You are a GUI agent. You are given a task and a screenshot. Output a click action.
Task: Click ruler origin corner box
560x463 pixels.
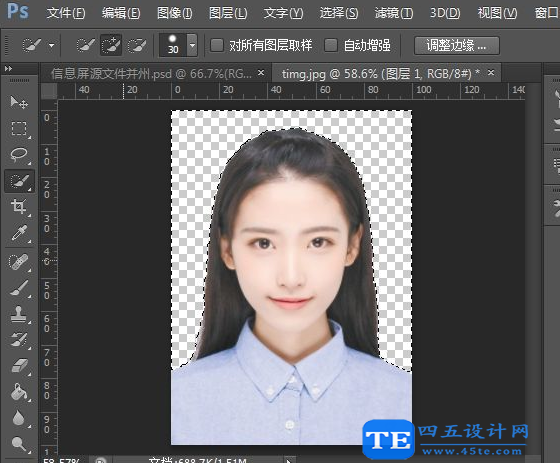pos(49,91)
